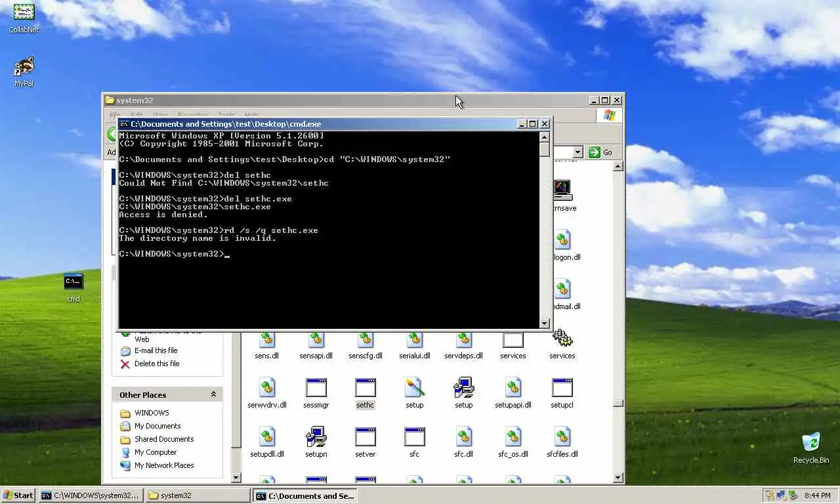
Task: Select the sens.dll file
Action: [x=266, y=346]
